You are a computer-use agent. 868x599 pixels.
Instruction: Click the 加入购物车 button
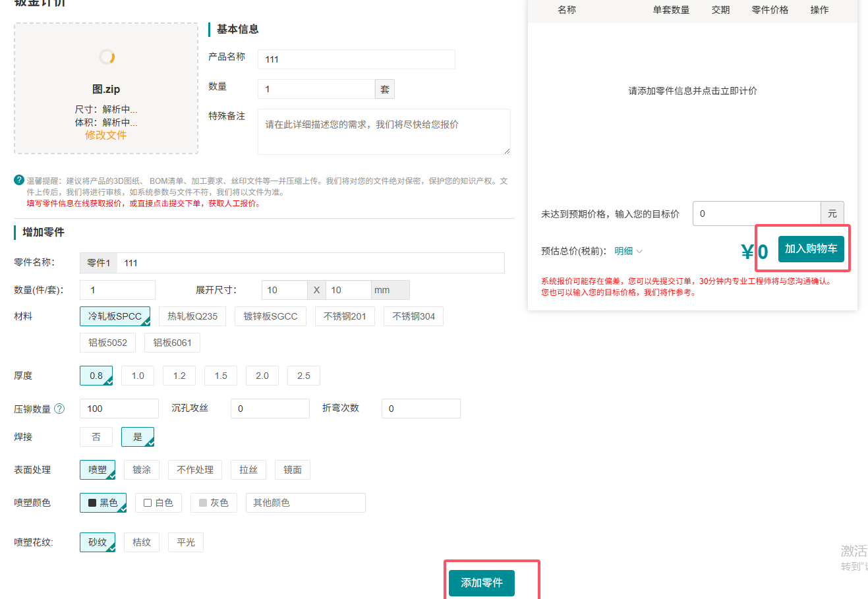811,249
